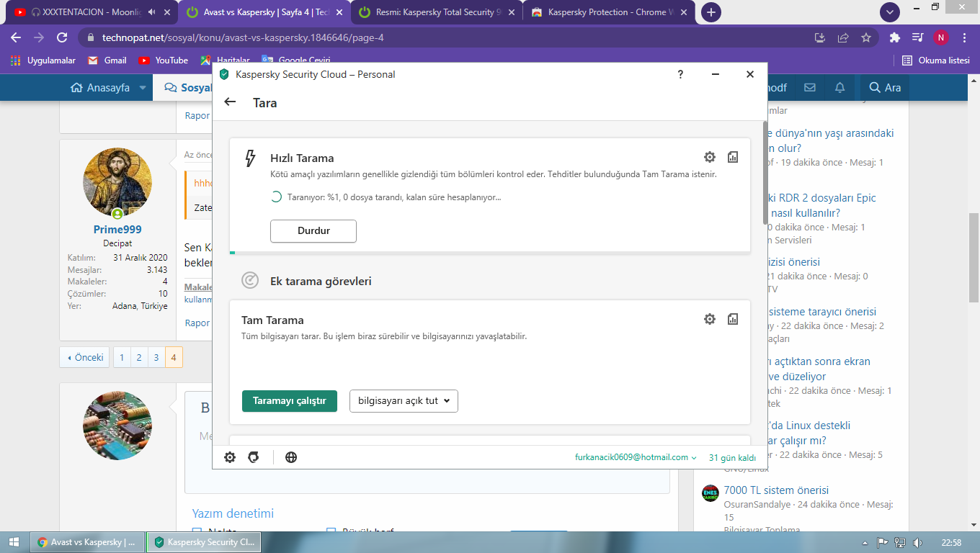Open Chrome three-dot menu
Screen dimensions: 980x553
click(x=965, y=37)
